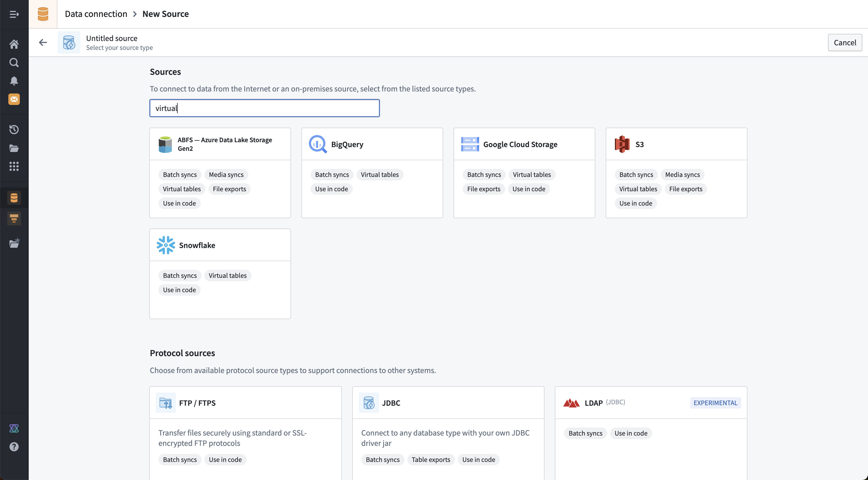Open the files folder icon in sidebar

point(14,148)
